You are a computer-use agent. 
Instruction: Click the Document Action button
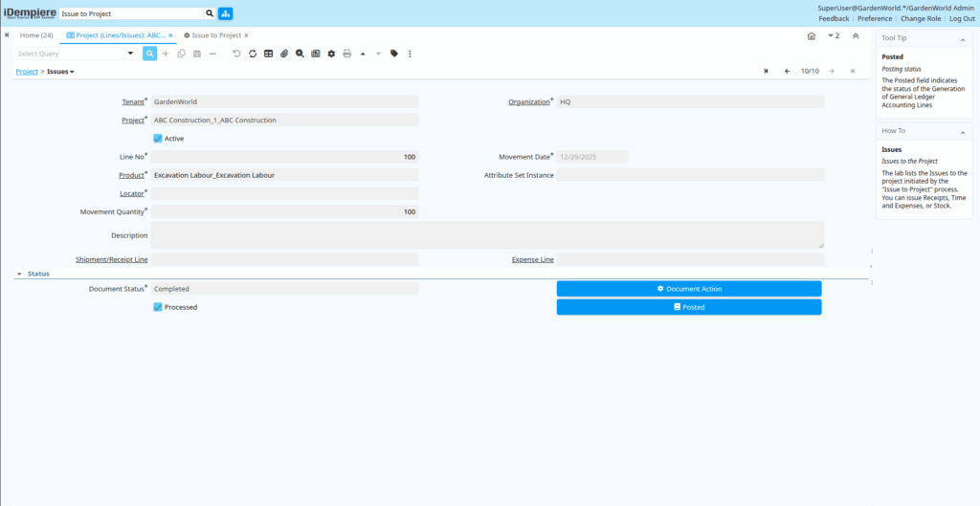tap(689, 289)
